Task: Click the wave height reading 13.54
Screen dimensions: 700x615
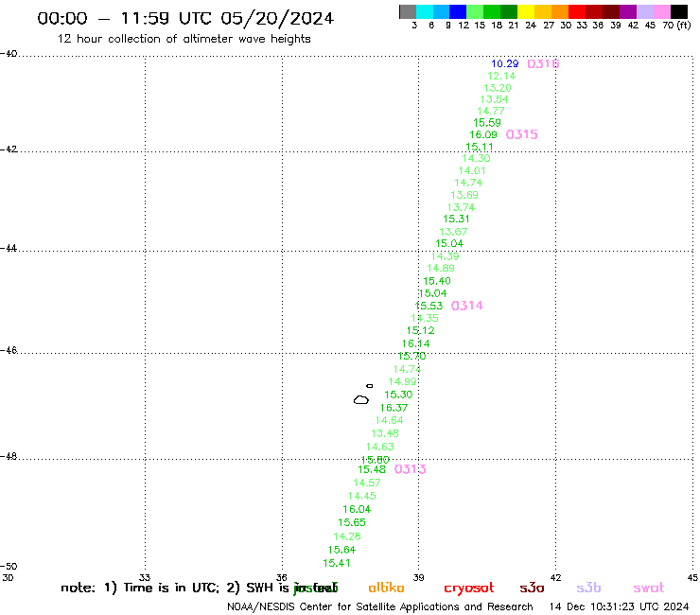Action: click(494, 99)
